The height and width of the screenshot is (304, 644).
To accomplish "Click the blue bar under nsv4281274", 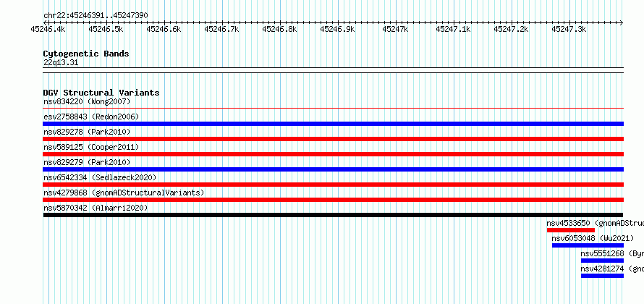I will click(x=602, y=276).
